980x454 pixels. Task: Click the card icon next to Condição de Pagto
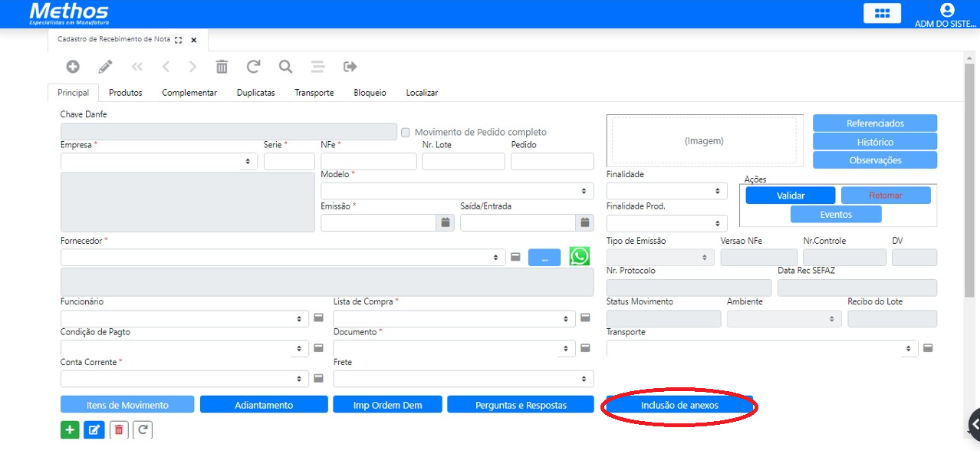[x=318, y=348]
